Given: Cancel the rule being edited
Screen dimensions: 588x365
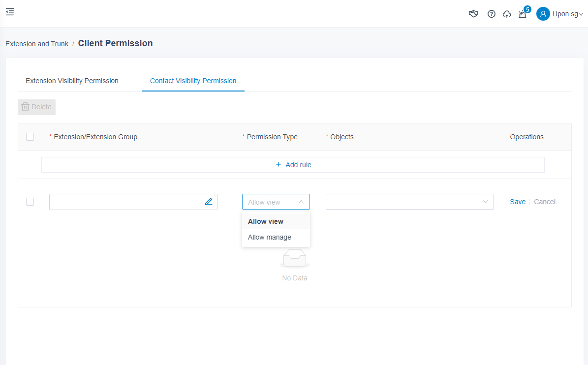Looking at the screenshot, I should [545, 202].
